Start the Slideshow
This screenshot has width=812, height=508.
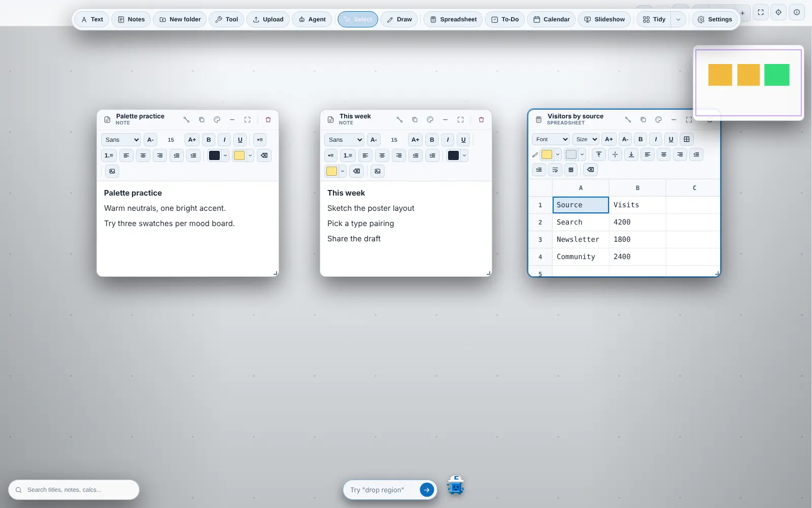604,19
